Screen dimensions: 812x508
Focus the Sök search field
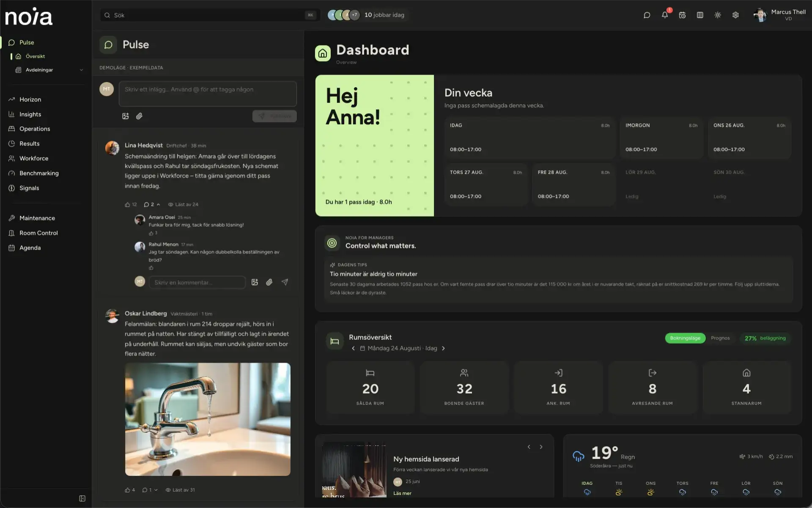(210, 15)
